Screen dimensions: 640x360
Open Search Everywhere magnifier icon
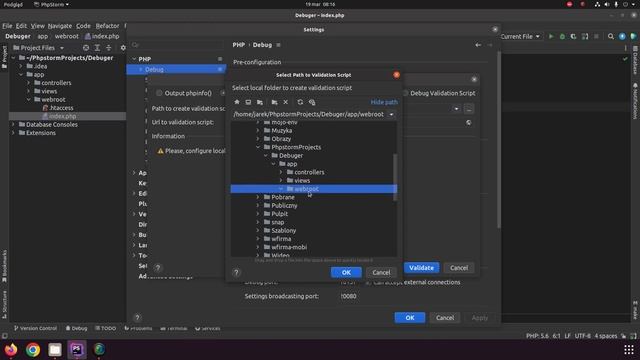pos(611,36)
